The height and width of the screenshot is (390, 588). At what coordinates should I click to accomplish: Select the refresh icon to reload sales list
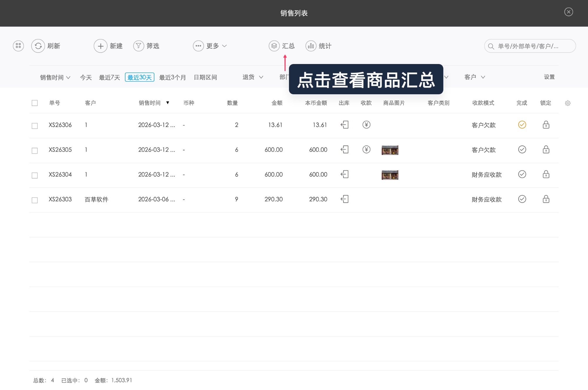click(38, 46)
